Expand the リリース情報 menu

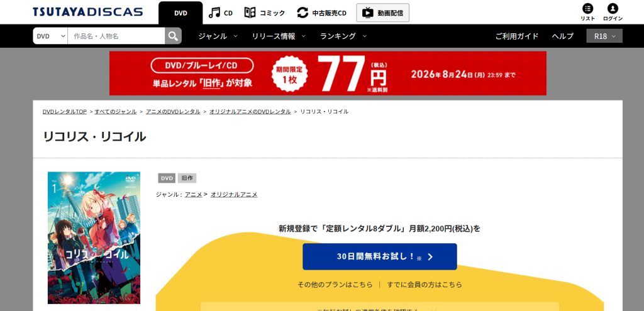[x=279, y=36]
